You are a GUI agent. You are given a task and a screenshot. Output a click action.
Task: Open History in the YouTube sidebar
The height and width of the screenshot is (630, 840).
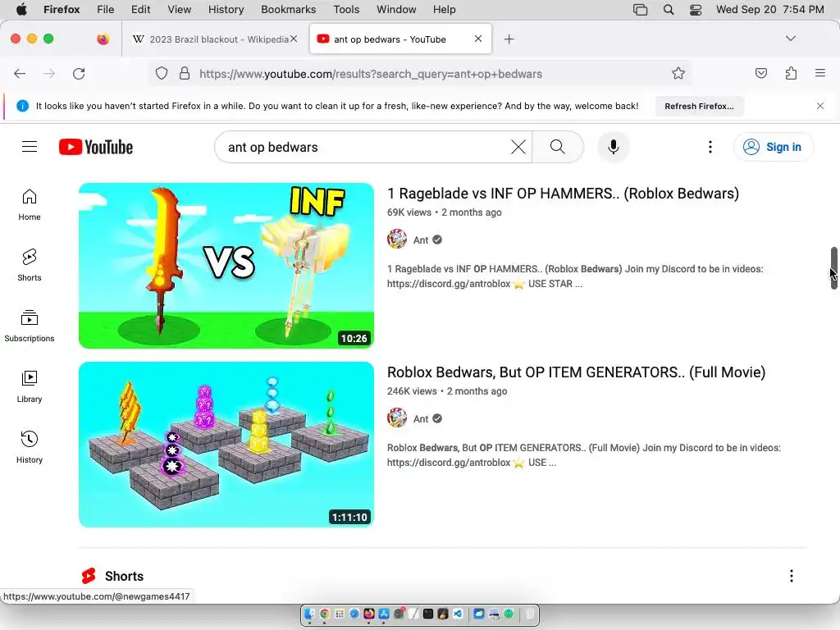click(x=30, y=447)
